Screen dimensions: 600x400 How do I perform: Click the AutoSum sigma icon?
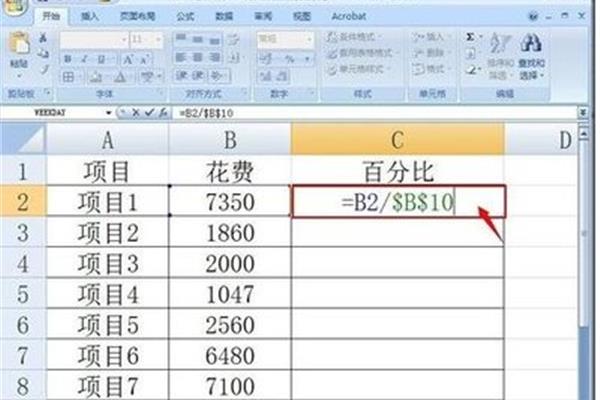pos(470,37)
